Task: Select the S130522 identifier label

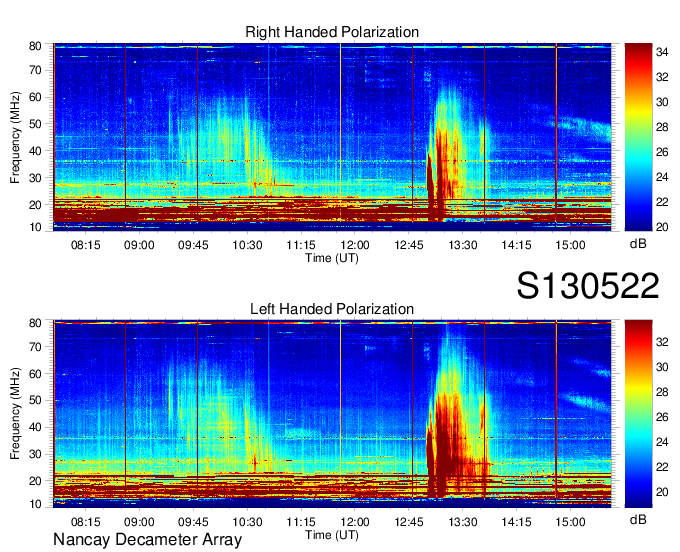Action: coord(588,286)
